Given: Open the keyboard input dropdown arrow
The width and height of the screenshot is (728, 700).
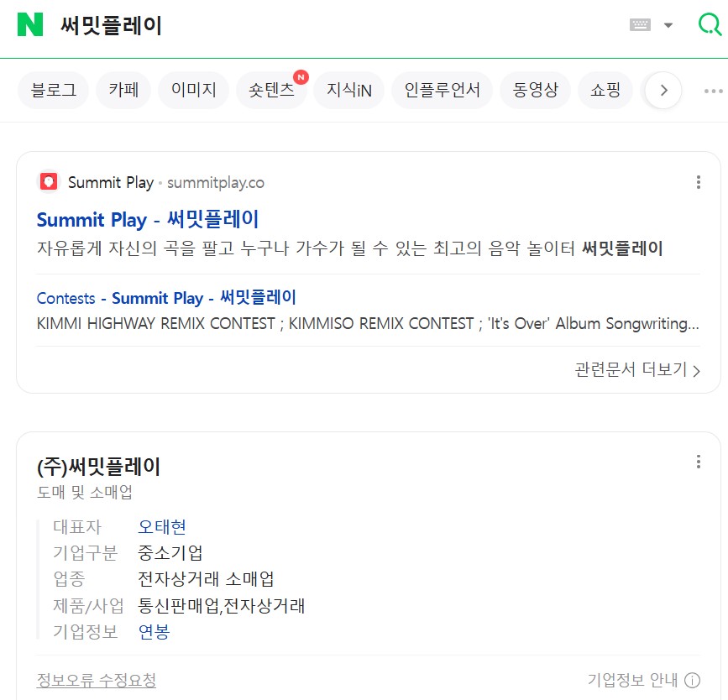Looking at the screenshot, I should [667, 25].
